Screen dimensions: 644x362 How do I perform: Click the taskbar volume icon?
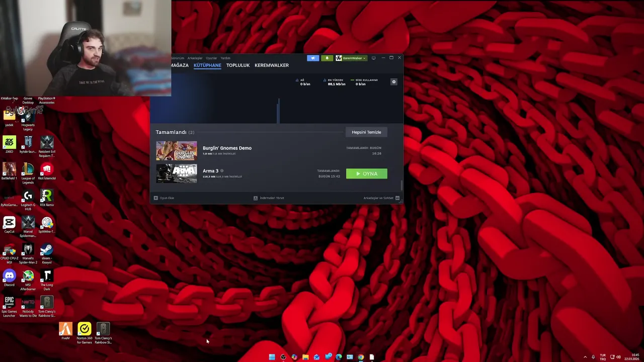coord(618,357)
